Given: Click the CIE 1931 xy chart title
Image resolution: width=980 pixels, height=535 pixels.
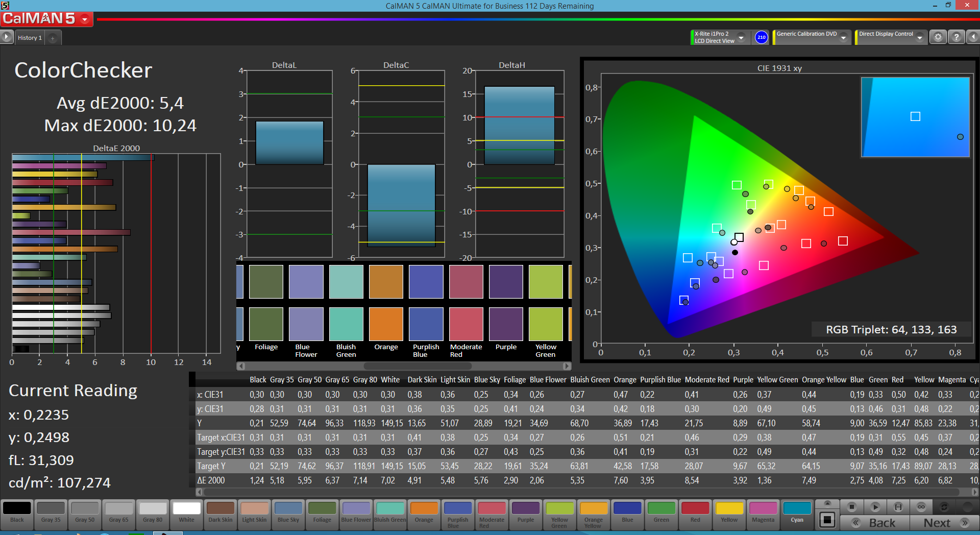Looking at the screenshot, I should point(779,68).
